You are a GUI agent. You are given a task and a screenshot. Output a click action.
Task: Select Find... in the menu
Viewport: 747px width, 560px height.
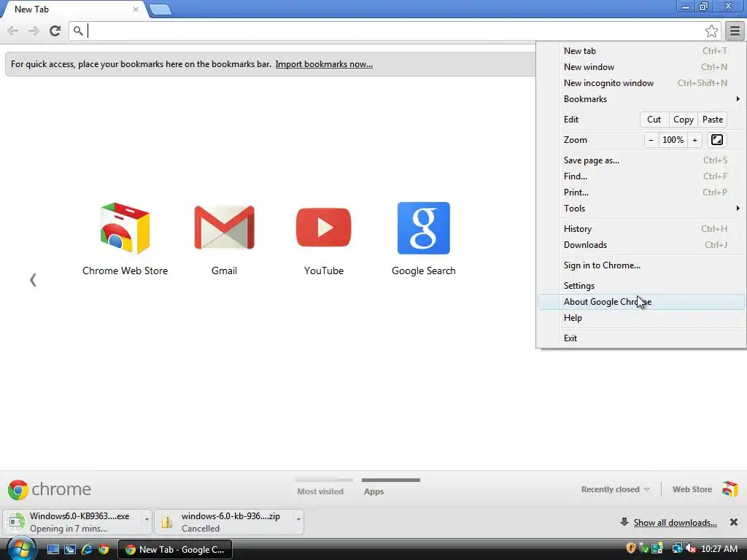[642, 176]
